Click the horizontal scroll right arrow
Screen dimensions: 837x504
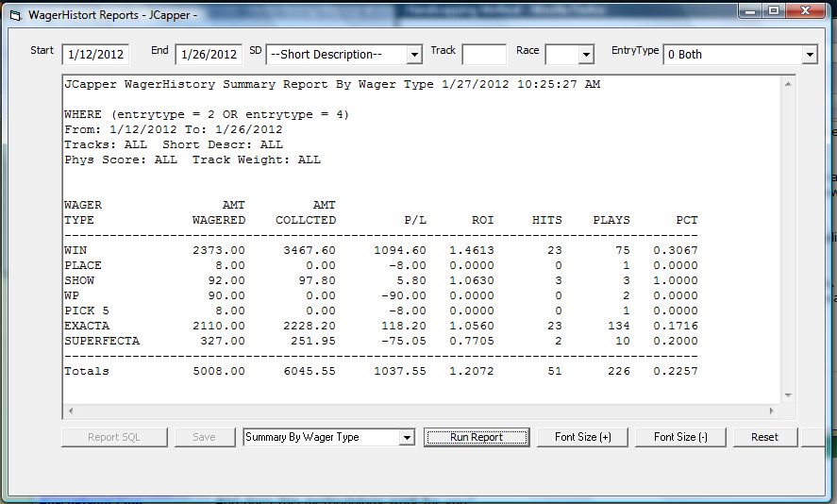[771, 411]
